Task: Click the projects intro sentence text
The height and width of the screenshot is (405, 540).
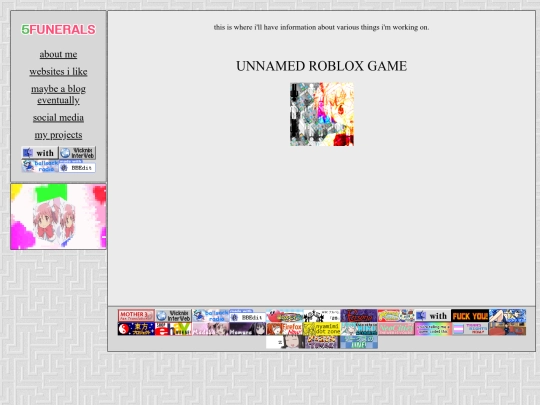Action: tap(321, 27)
